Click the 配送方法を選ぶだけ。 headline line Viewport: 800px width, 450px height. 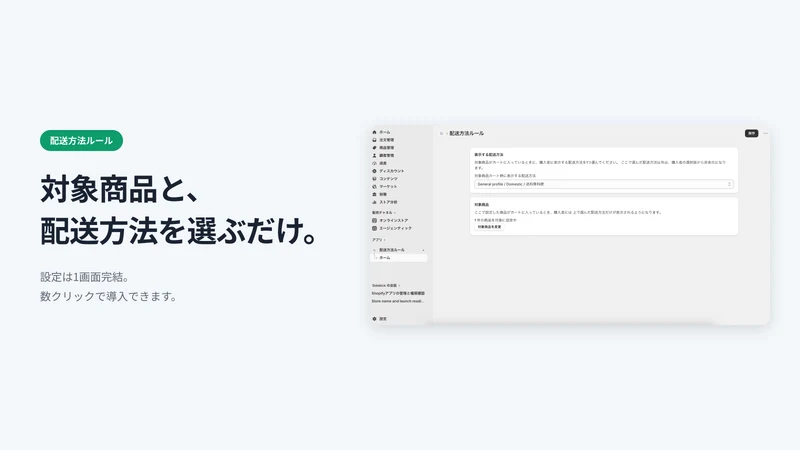pos(181,231)
